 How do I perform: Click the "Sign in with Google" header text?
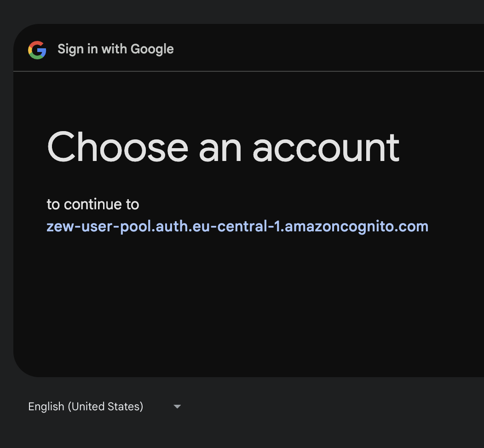pyautogui.click(x=115, y=49)
